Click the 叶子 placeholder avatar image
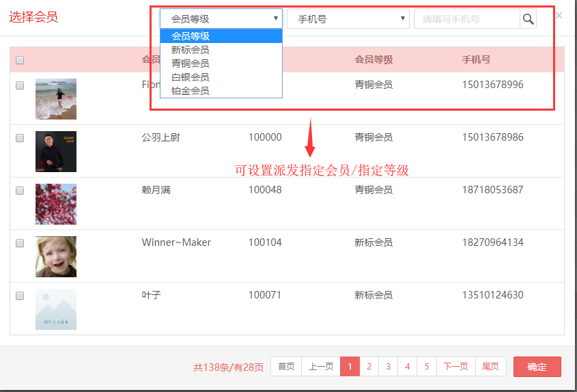Image resolution: width=577 pixels, height=392 pixels. coord(56,309)
